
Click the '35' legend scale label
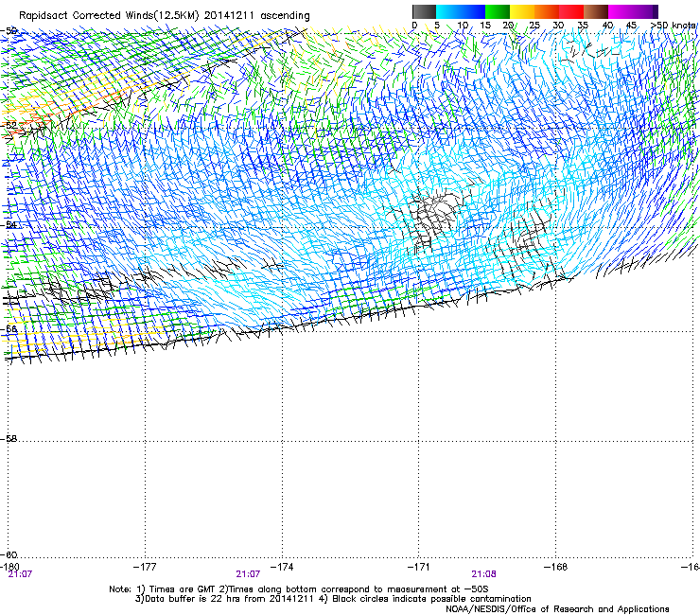pos(583,26)
